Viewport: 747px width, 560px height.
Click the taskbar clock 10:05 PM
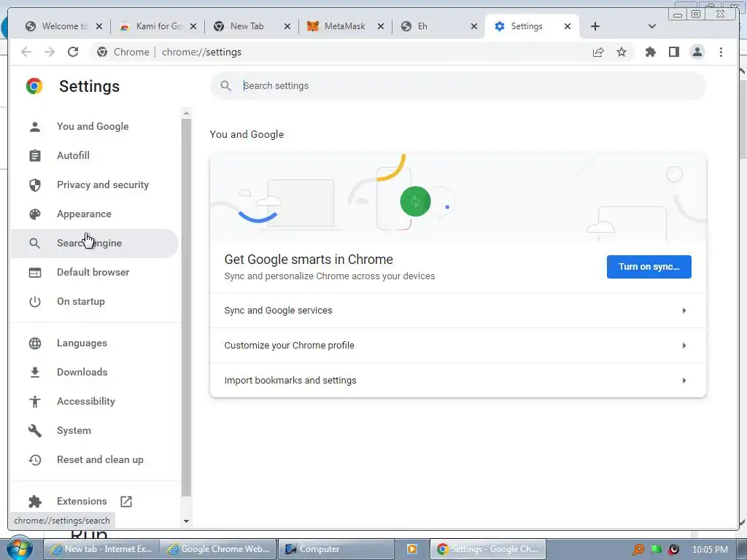tap(710, 550)
